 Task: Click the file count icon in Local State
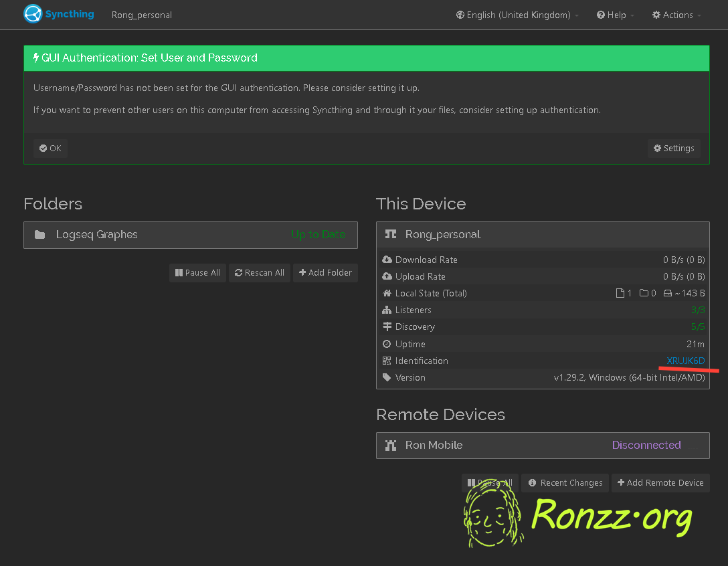(620, 293)
